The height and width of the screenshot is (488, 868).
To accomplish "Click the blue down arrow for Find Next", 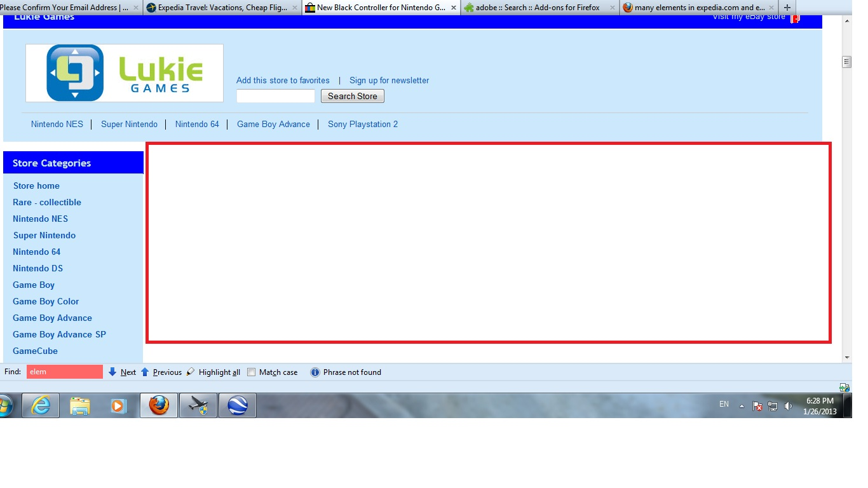I will click(112, 372).
